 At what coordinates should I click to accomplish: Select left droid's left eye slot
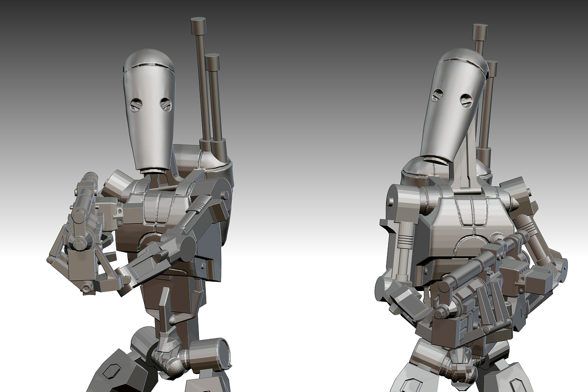pyautogui.click(x=135, y=104)
